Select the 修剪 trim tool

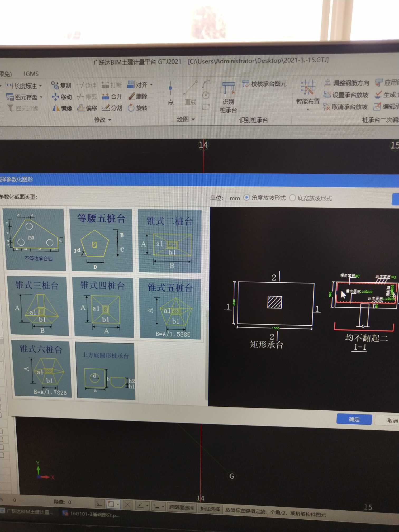coord(87,97)
